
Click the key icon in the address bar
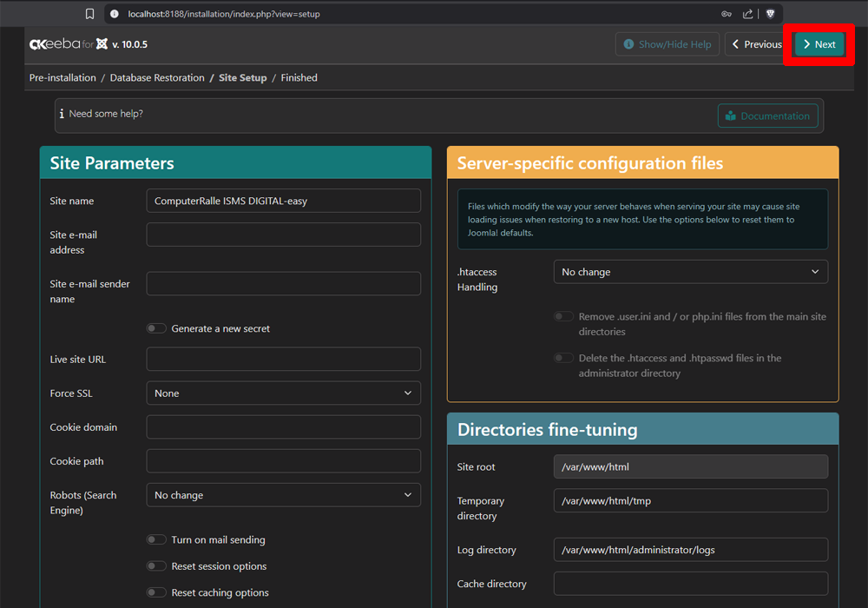point(727,14)
